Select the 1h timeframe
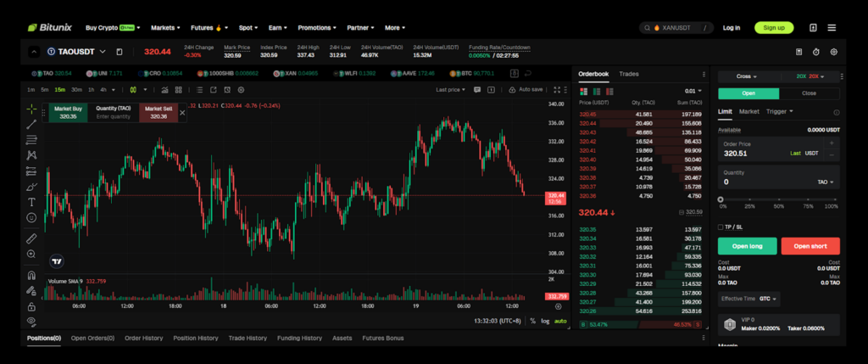868x364 pixels. pyautogui.click(x=91, y=90)
